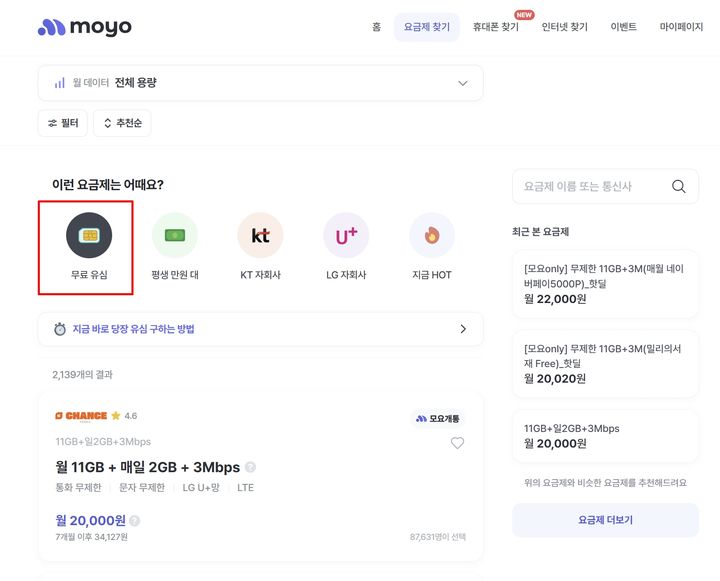Image resolution: width=720 pixels, height=581 pixels.
Task: Choose the LG 자회사 U+ icon
Action: coord(346,236)
